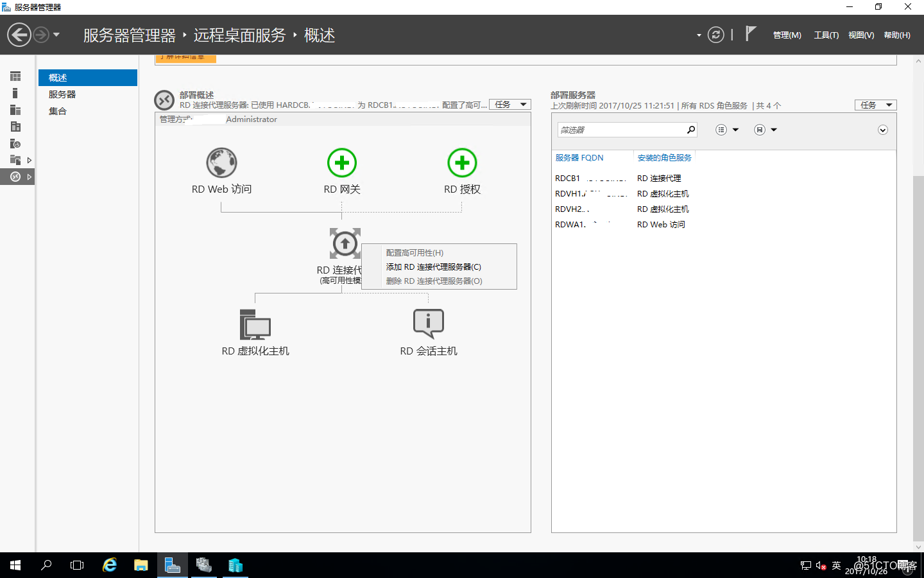This screenshot has height=578, width=924.
Task: Click the RD 网关 label
Action: (342, 189)
